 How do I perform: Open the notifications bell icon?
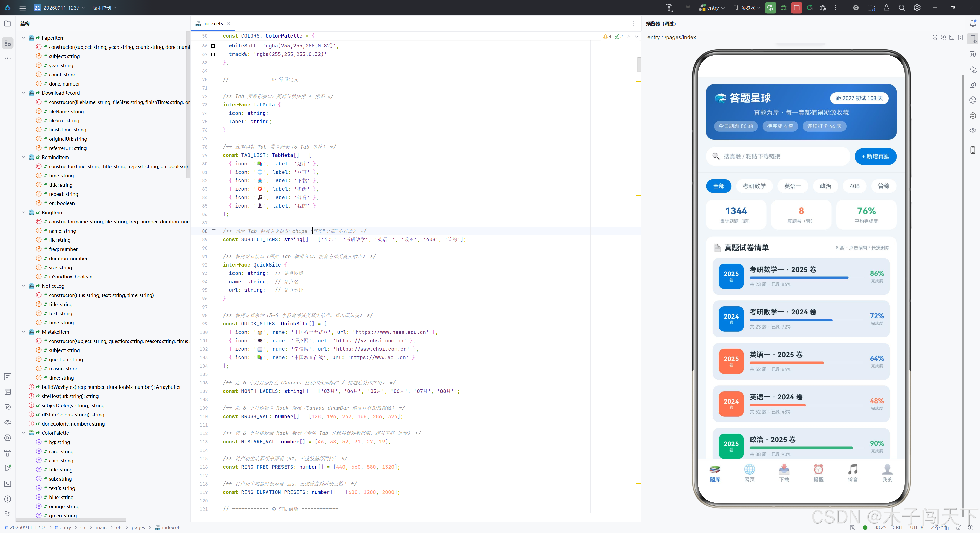973,23
